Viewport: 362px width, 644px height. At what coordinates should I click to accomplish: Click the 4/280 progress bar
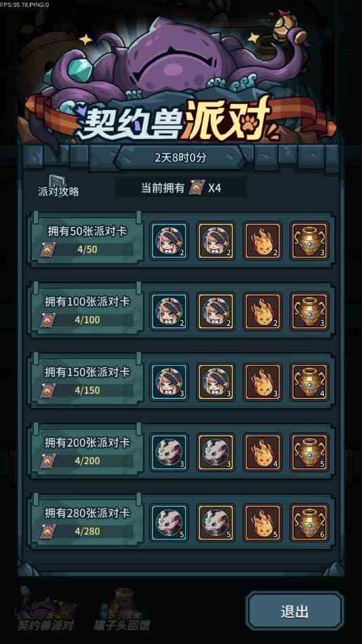click(87, 531)
